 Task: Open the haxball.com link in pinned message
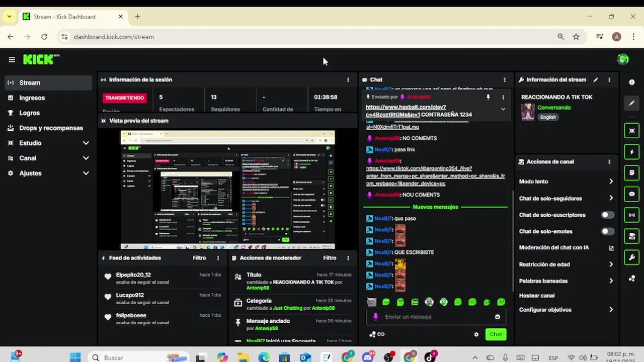(x=406, y=111)
